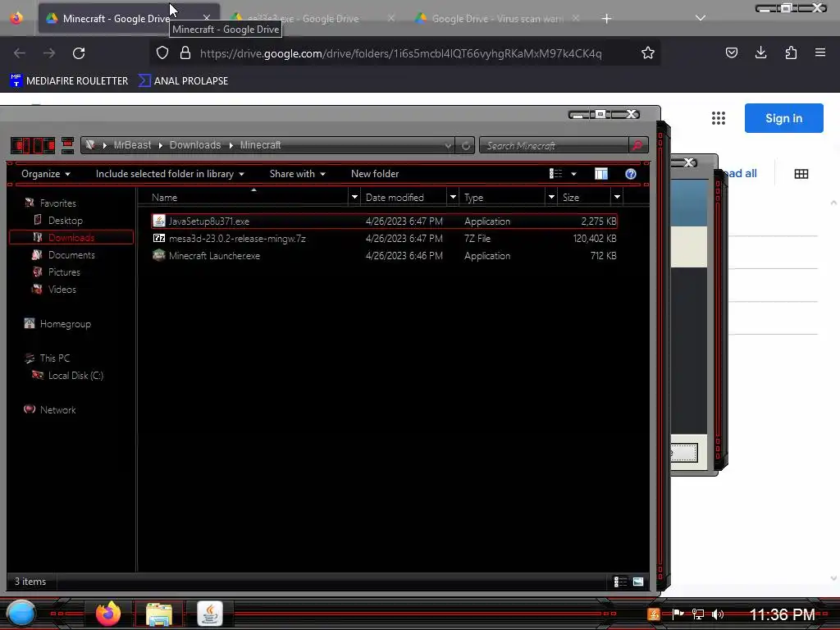Open the Start orb
The image size is (840, 630).
21,613
